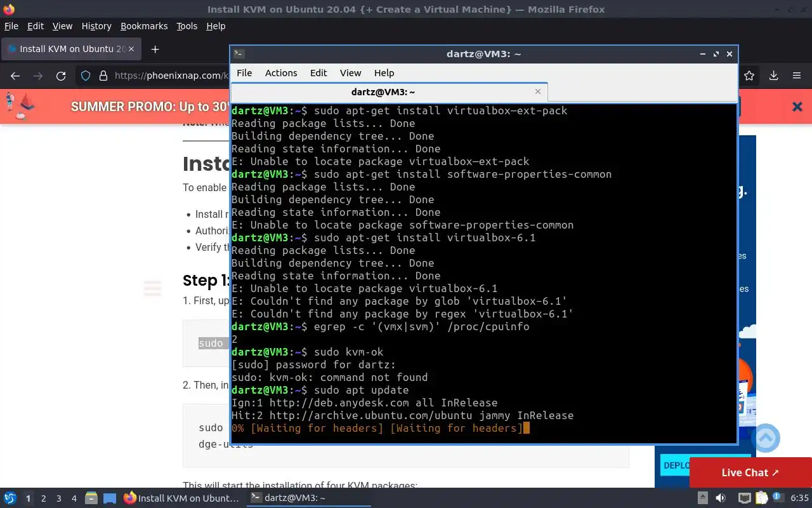Image resolution: width=812 pixels, height=508 pixels.
Task: Activate dartz@VM3 terminal task button
Action: coord(309,498)
